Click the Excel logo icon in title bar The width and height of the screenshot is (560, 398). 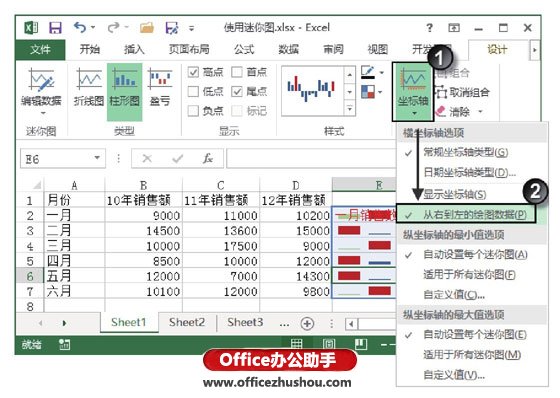coord(31,28)
